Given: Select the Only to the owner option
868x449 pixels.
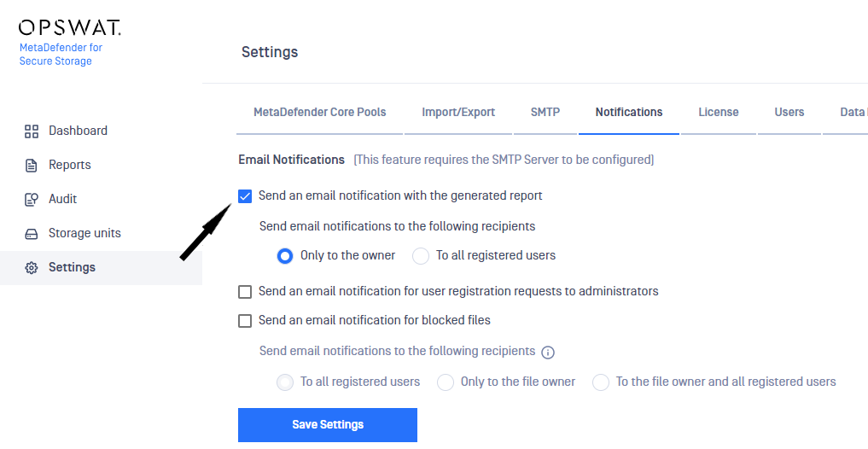Looking at the screenshot, I should click(284, 256).
